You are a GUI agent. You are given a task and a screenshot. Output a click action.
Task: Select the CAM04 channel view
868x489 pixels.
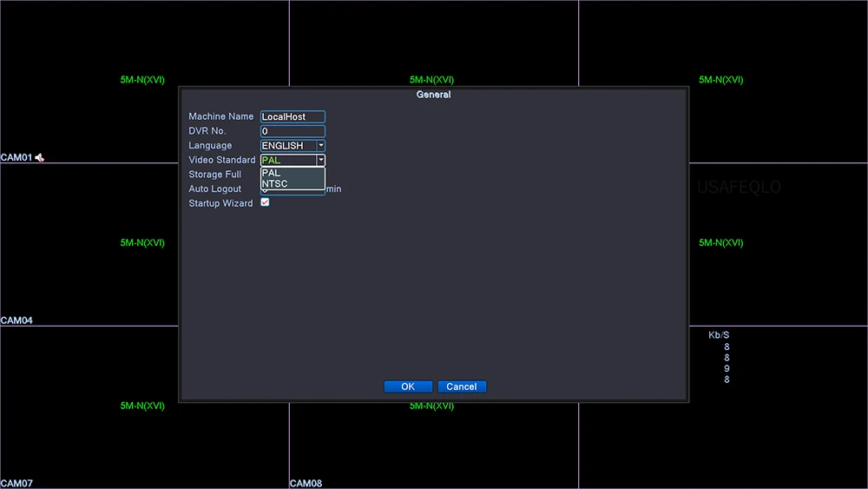point(89,244)
